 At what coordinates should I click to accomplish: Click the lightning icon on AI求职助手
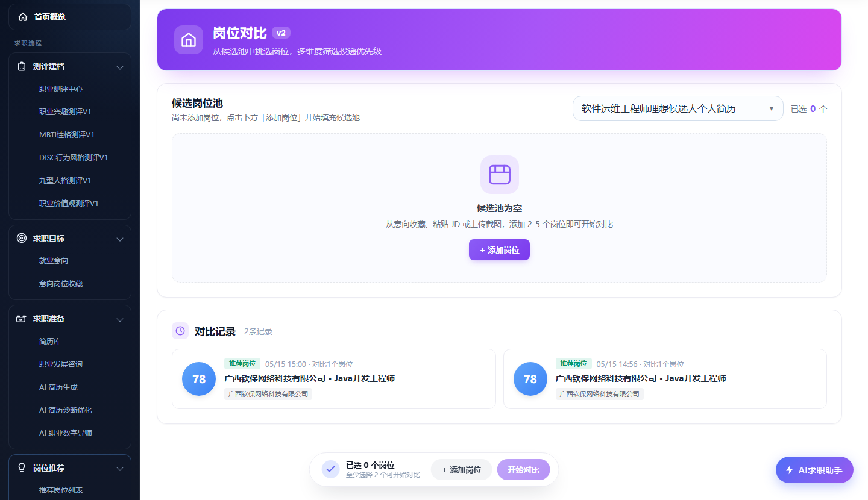[789, 470]
